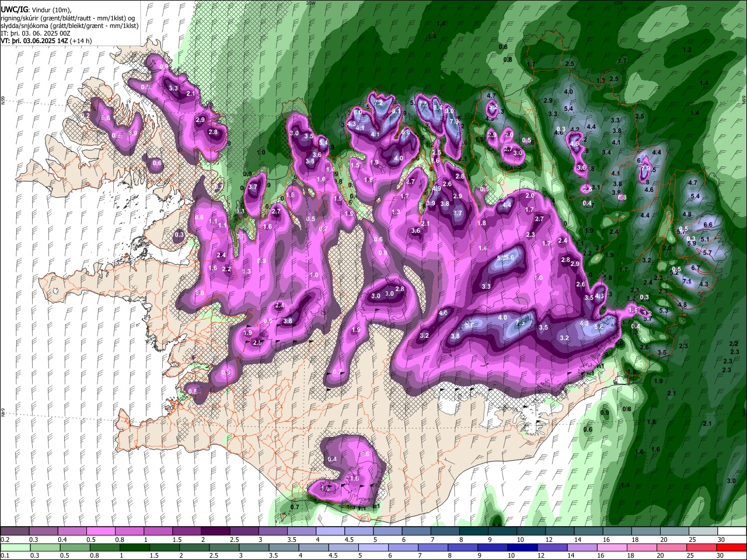747x560 pixels.
Task: Pick lower legend swatch between 7 and 8
Action: tap(433, 547)
